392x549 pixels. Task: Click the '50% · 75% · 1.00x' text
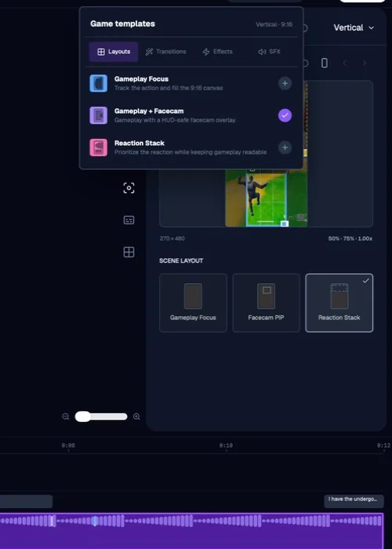point(350,238)
